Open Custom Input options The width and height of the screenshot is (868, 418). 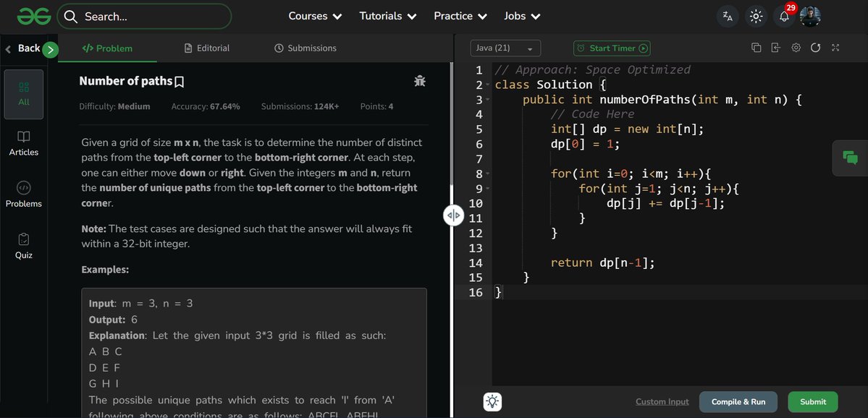[661, 401]
